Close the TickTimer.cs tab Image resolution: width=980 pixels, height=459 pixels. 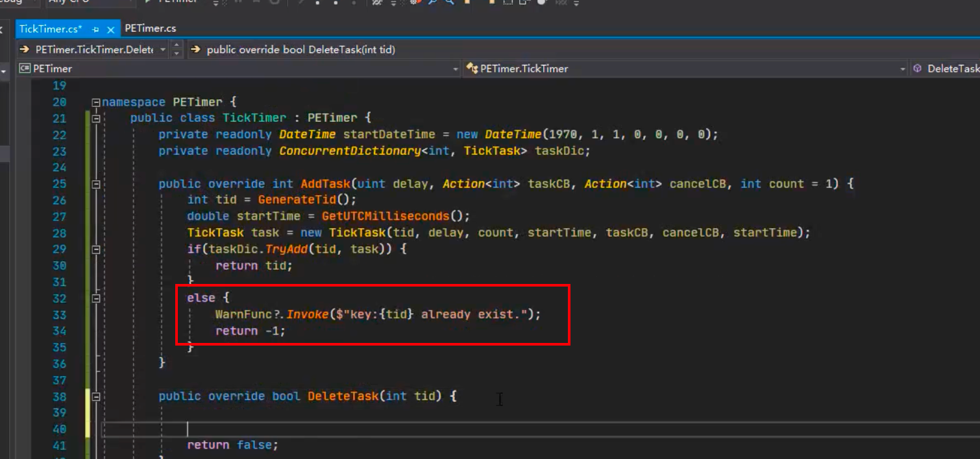[x=111, y=29]
